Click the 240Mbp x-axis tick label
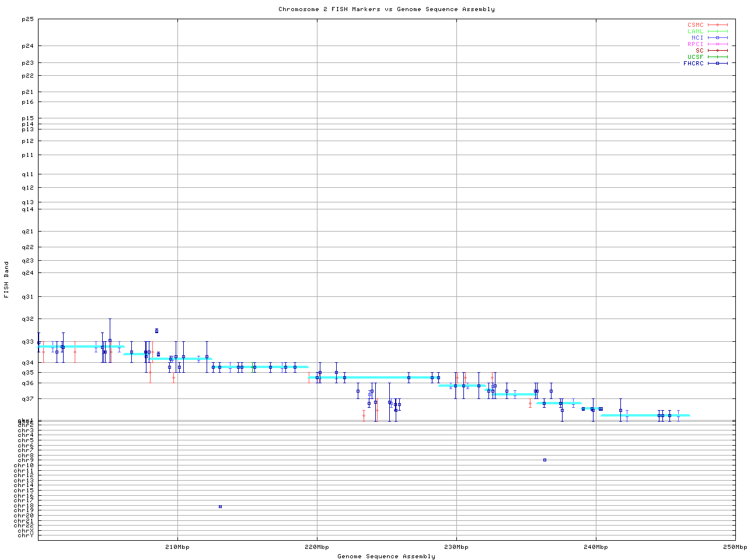This screenshot has width=747, height=560. point(596,547)
